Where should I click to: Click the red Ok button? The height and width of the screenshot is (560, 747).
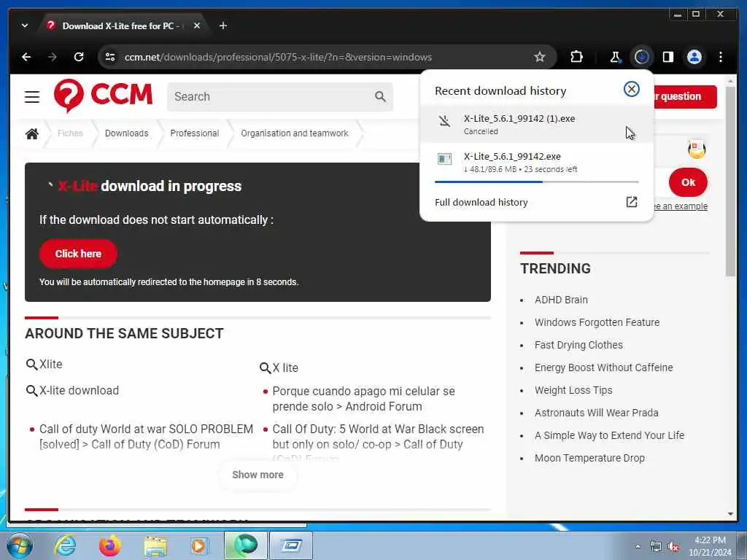pos(688,182)
